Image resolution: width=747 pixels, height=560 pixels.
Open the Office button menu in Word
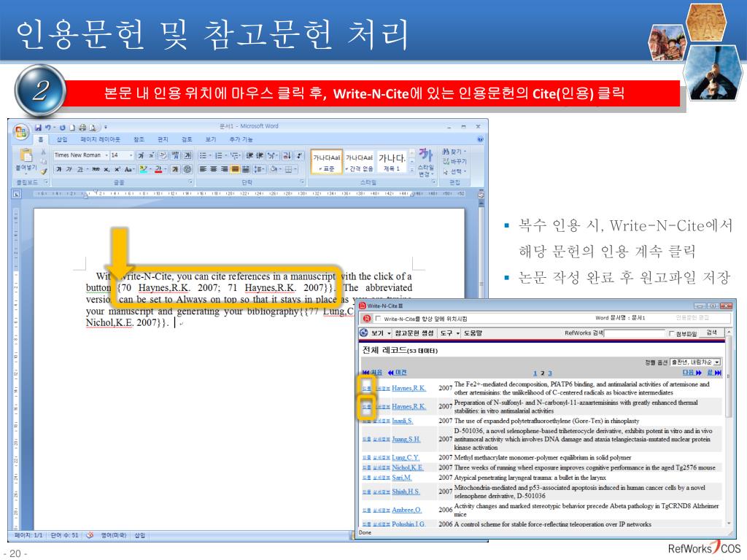pyautogui.click(x=21, y=132)
